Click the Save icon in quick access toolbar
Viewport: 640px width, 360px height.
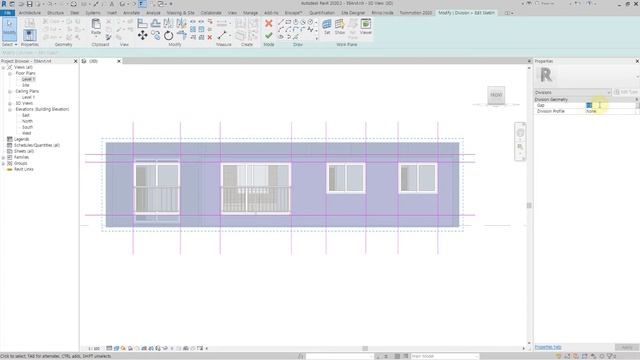tap(29, 4)
